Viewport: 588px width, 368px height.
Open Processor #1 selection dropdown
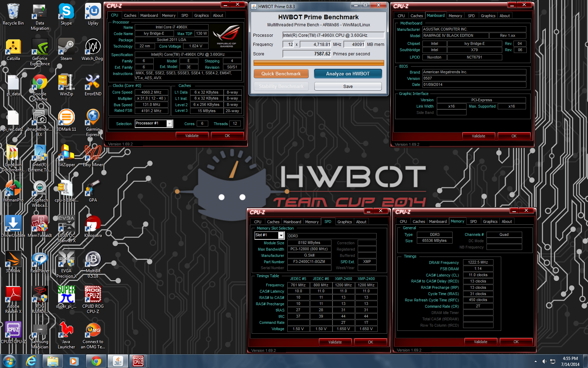pos(169,123)
